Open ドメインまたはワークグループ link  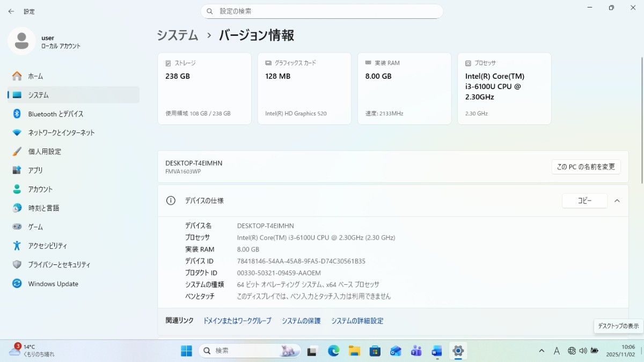coord(237,321)
